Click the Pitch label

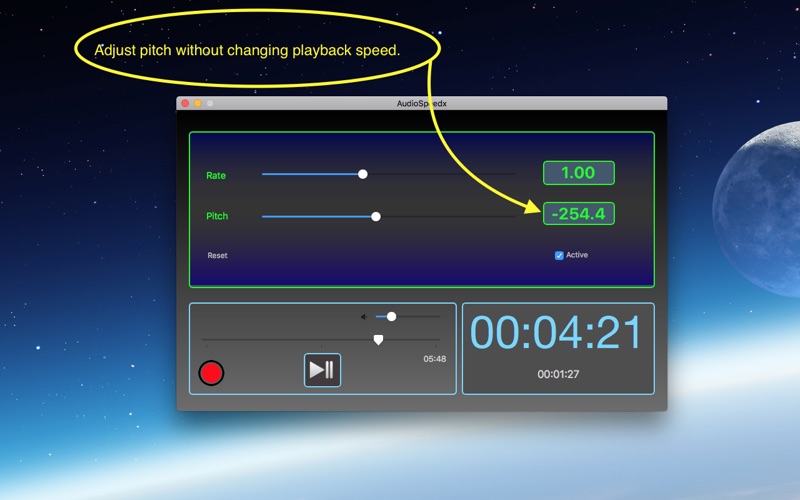[217, 216]
